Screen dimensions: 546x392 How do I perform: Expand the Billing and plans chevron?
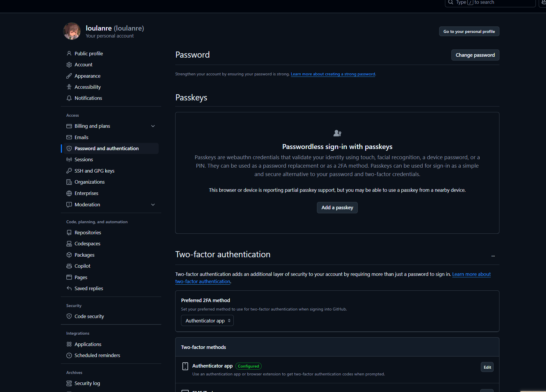coord(153,126)
